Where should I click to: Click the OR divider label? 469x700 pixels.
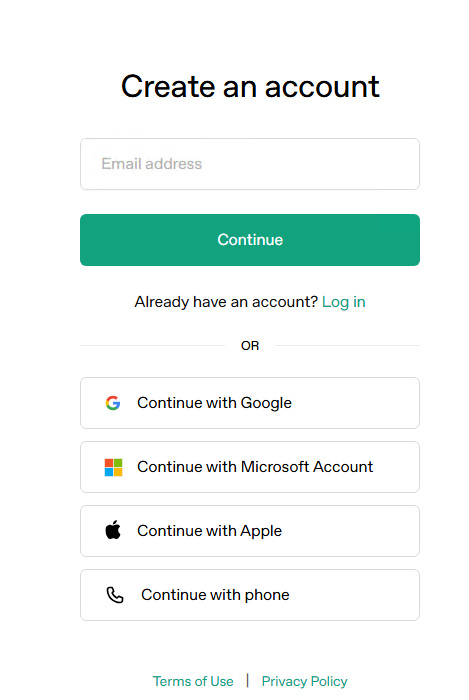click(250, 346)
